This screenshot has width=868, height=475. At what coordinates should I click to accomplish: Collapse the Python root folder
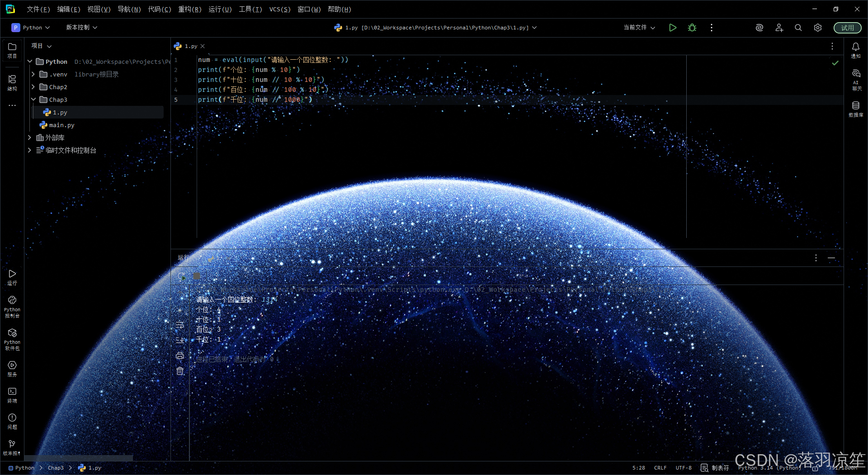coord(30,62)
